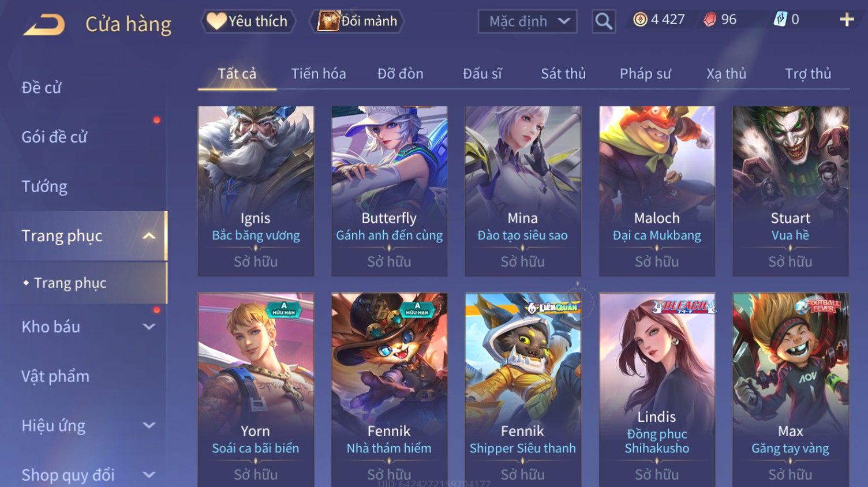The width and height of the screenshot is (868, 487).
Task: Open Yêu thích heart favorites
Action: tap(248, 21)
